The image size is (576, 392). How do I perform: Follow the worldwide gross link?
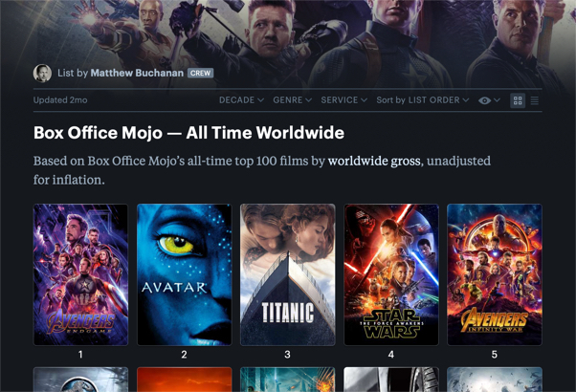click(x=374, y=161)
